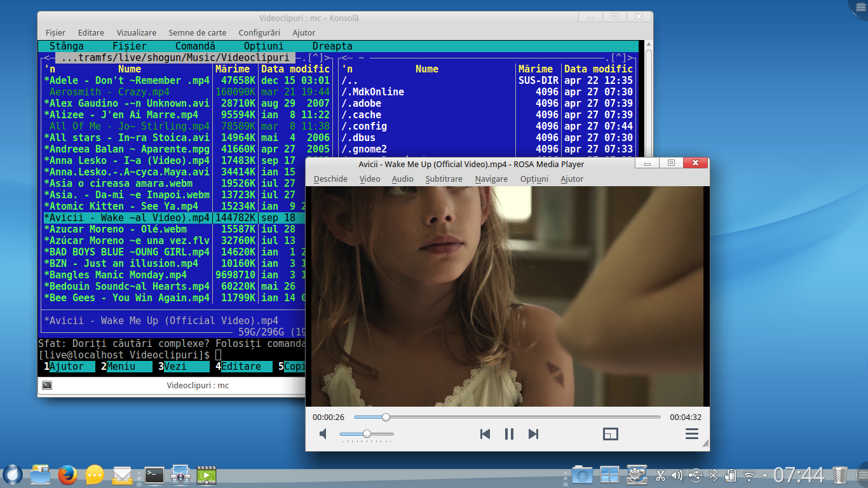Click the 2 Meniu function key button
The height and width of the screenshot is (488, 868).
click(126, 367)
